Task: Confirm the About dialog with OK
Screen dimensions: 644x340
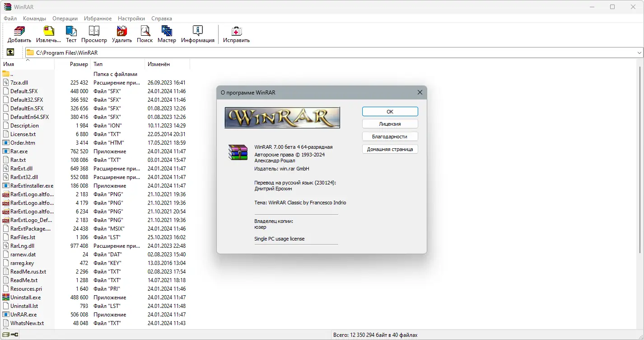Action: point(390,112)
